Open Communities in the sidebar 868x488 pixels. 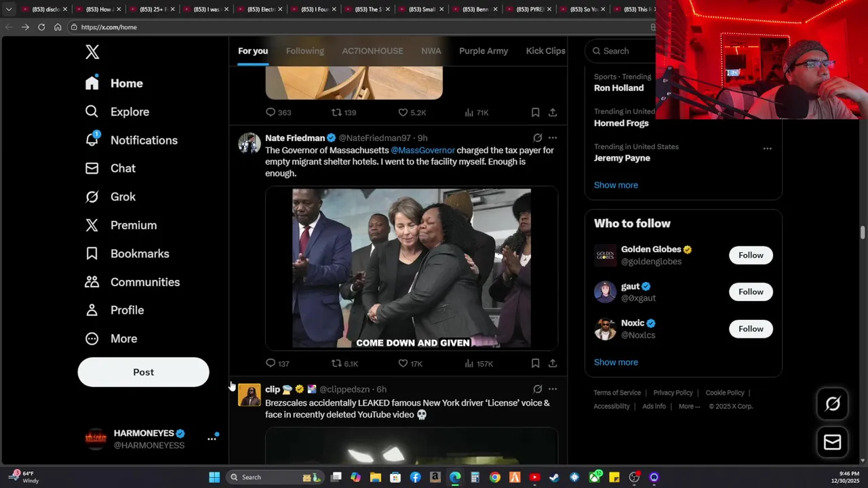point(132,282)
